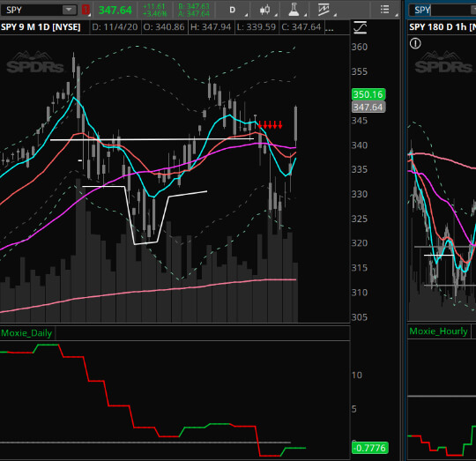Click the 310 price axis label
This screenshot has height=461, width=476.
coord(360,293)
